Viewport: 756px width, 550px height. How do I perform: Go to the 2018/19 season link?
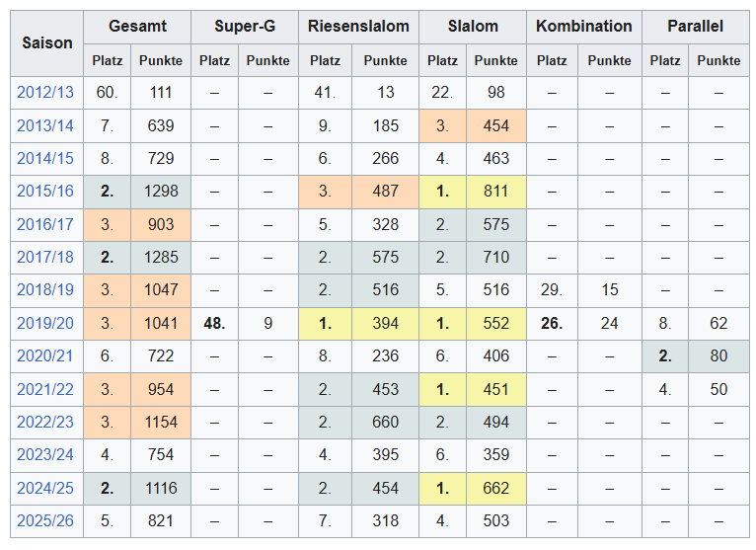tap(44, 290)
